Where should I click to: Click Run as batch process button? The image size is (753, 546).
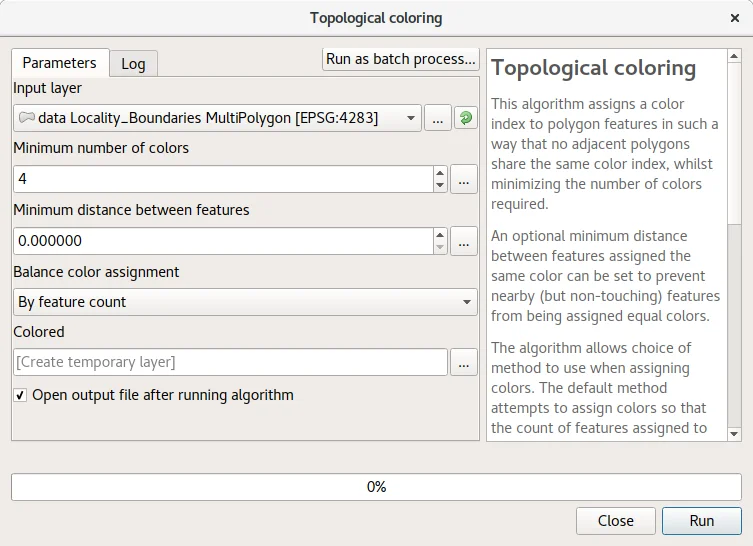point(400,59)
